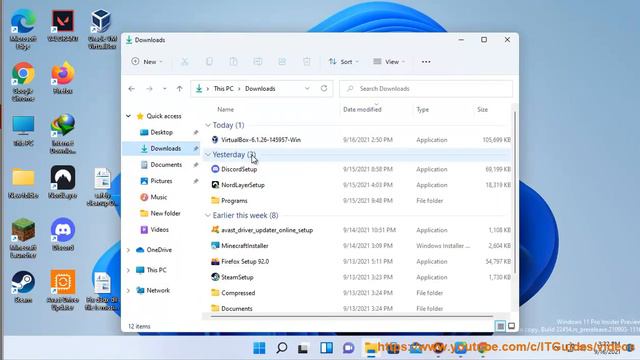Sort by the Size column header

coord(482,109)
